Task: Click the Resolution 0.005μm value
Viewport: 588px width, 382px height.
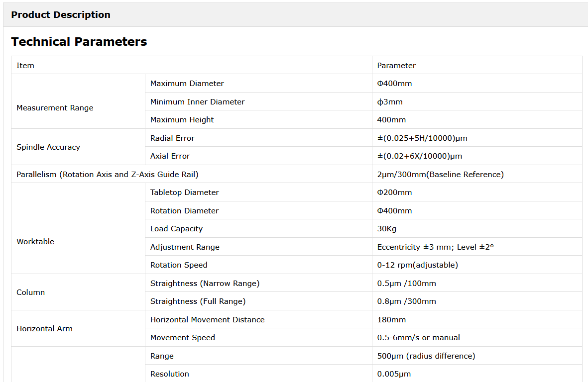Action: tap(394, 374)
